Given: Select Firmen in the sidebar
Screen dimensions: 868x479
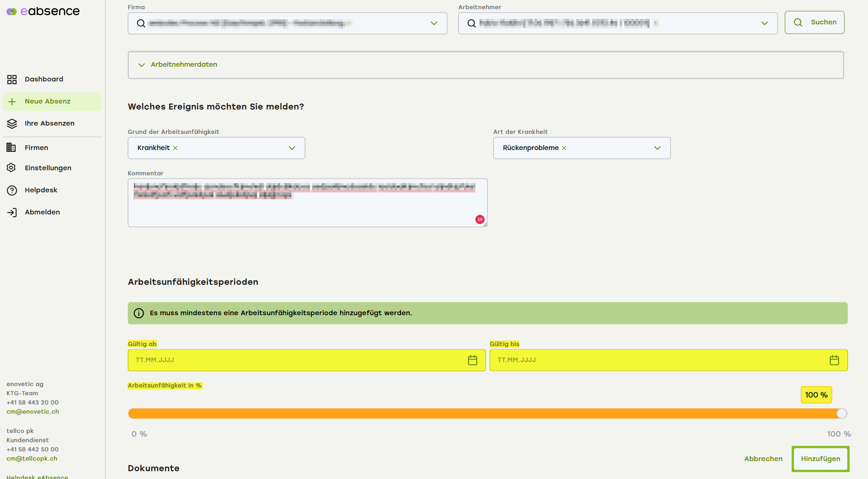Looking at the screenshot, I should 36,148.
